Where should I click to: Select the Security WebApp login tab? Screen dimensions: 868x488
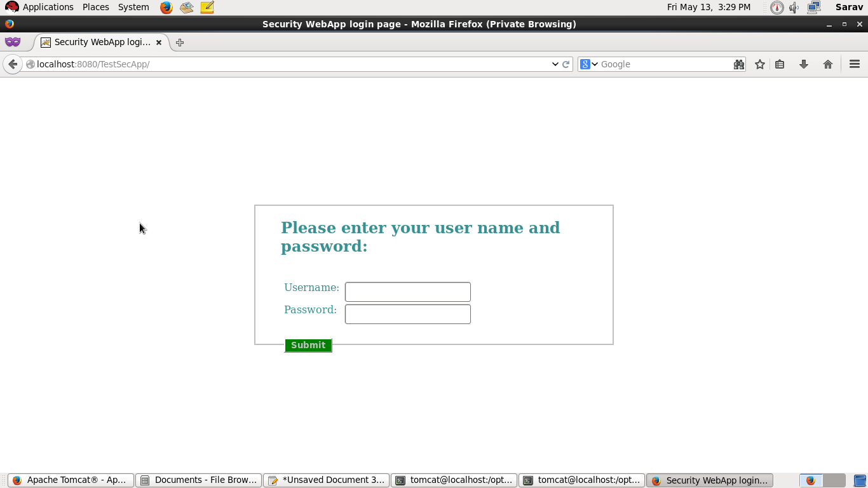102,42
